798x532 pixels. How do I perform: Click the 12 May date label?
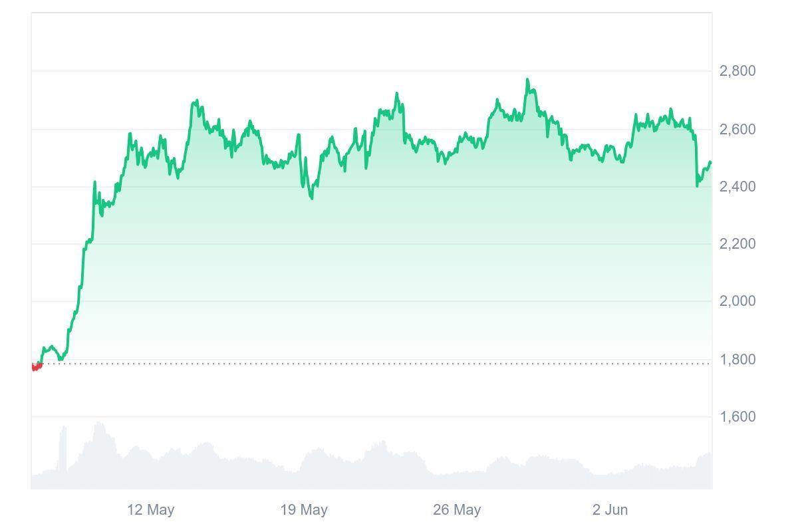pos(150,510)
